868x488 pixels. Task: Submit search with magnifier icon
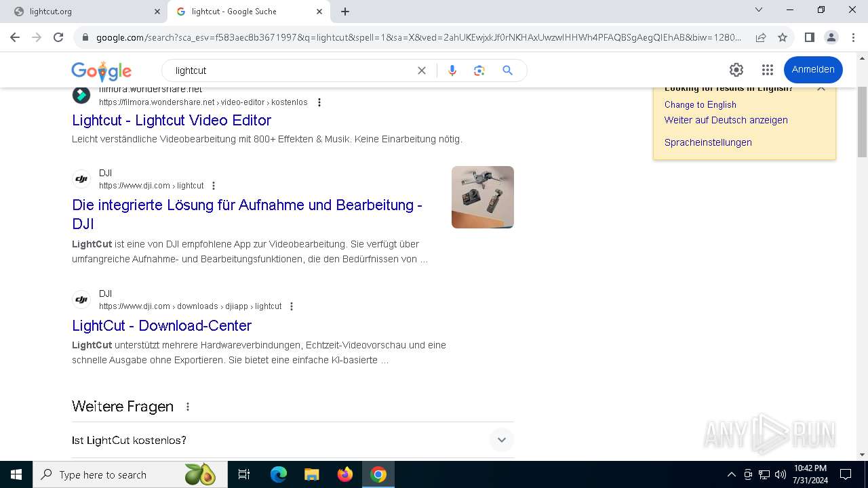[x=507, y=70]
